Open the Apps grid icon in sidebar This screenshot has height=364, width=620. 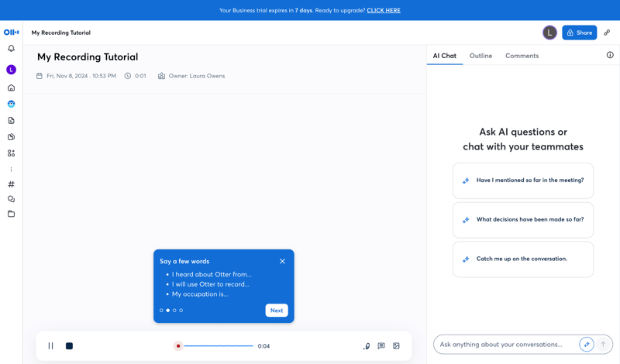point(11,153)
